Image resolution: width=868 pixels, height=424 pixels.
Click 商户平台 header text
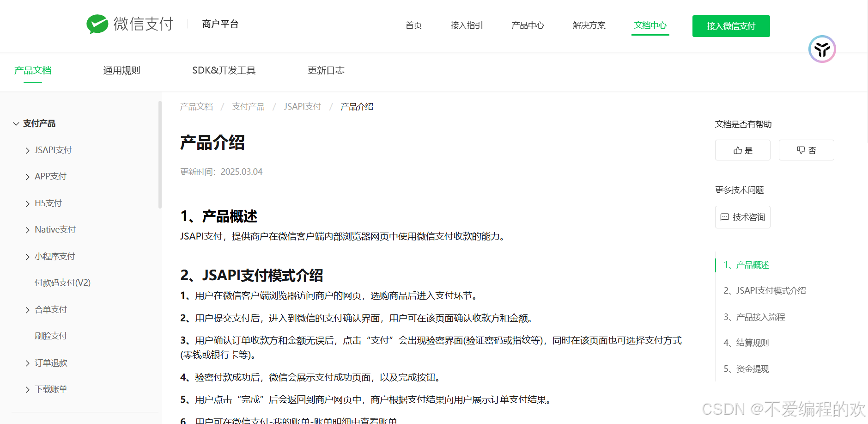(220, 24)
